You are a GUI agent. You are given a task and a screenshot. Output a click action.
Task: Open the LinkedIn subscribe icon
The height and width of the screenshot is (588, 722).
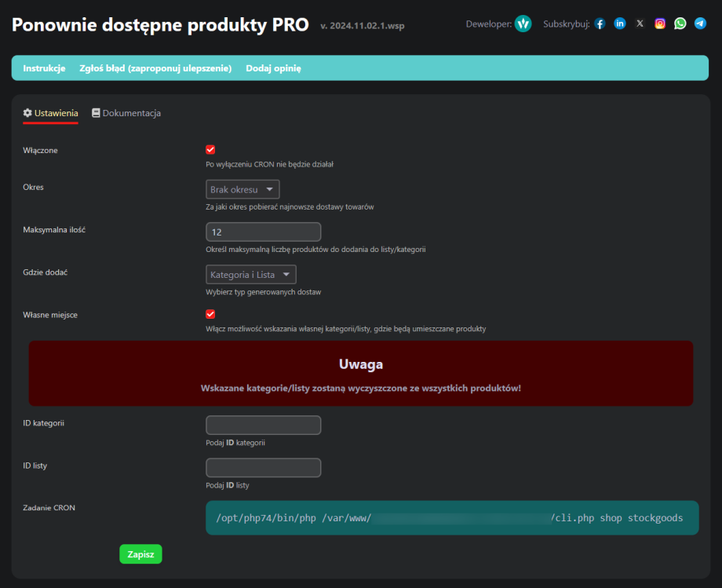point(620,24)
